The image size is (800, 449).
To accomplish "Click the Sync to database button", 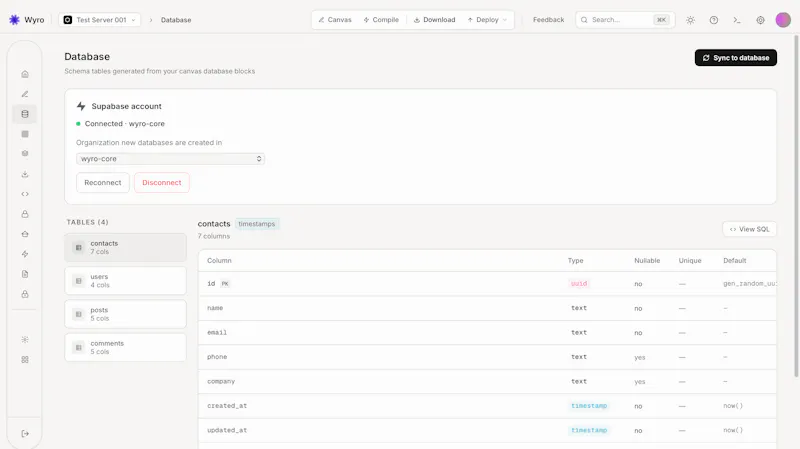I will [736, 58].
